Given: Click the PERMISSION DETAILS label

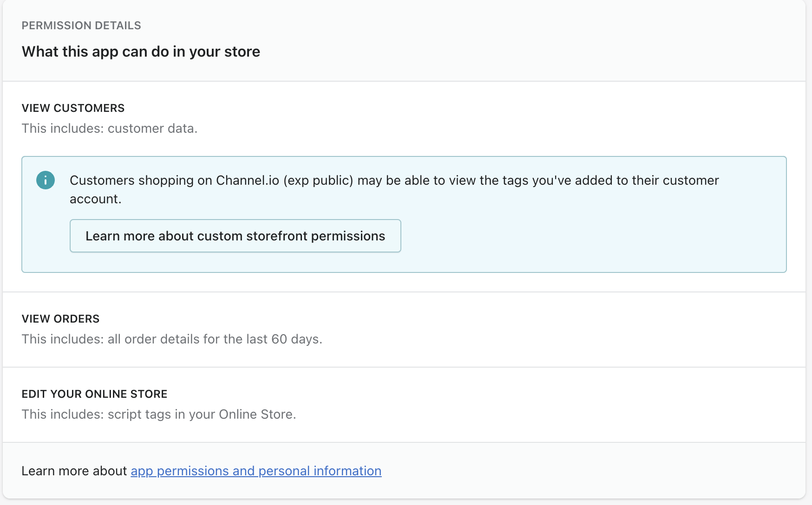Looking at the screenshot, I should (x=81, y=26).
